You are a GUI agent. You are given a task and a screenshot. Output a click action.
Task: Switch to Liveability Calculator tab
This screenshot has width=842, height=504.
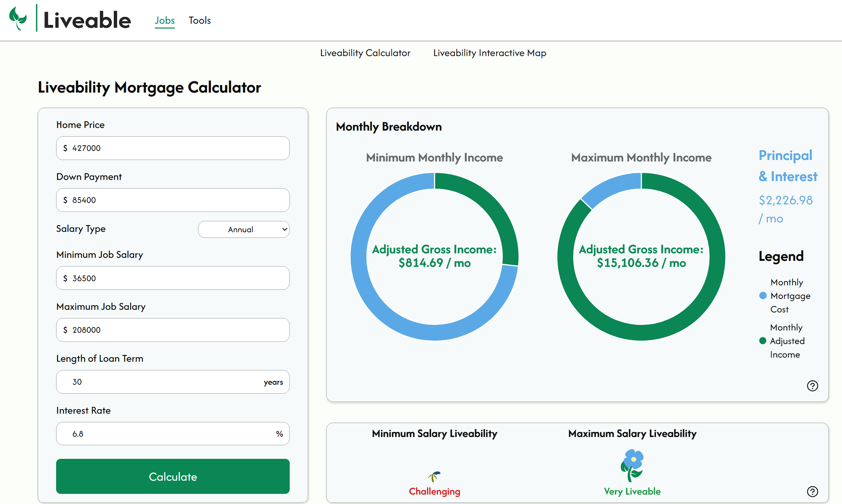click(365, 53)
